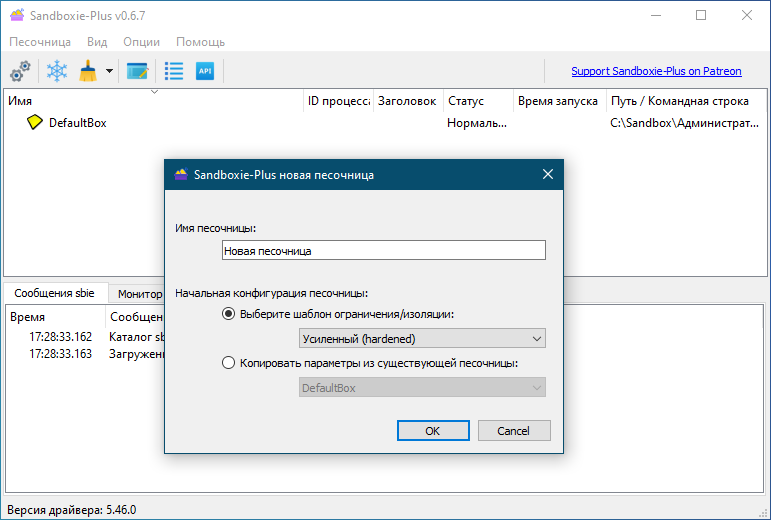Click the sandbox name input field
The height and width of the screenshot is (520, 771).
click(x=384, y=250)
